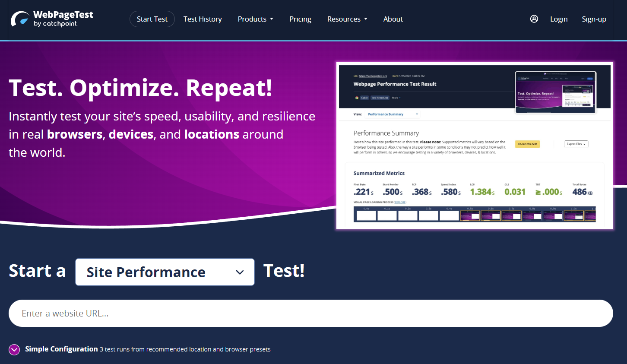Expand the Simple Configuration chevron
The image size is (627, 364).
14,349
